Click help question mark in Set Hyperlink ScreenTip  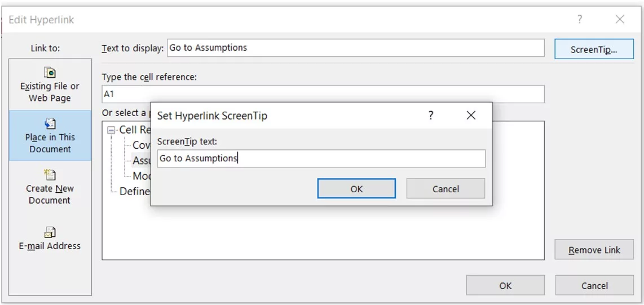pyautogui.click(x=431, y=116)
